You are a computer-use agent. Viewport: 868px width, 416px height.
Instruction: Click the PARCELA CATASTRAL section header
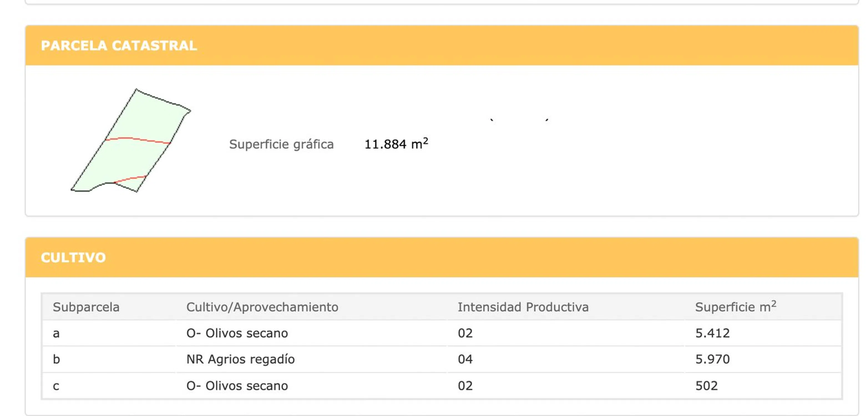click(x=119, y=45)
